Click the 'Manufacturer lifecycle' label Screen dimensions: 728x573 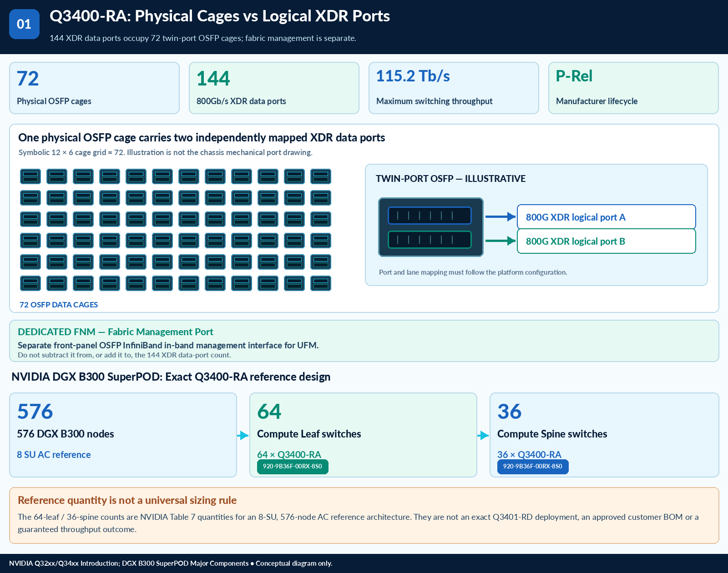[597, 101]
